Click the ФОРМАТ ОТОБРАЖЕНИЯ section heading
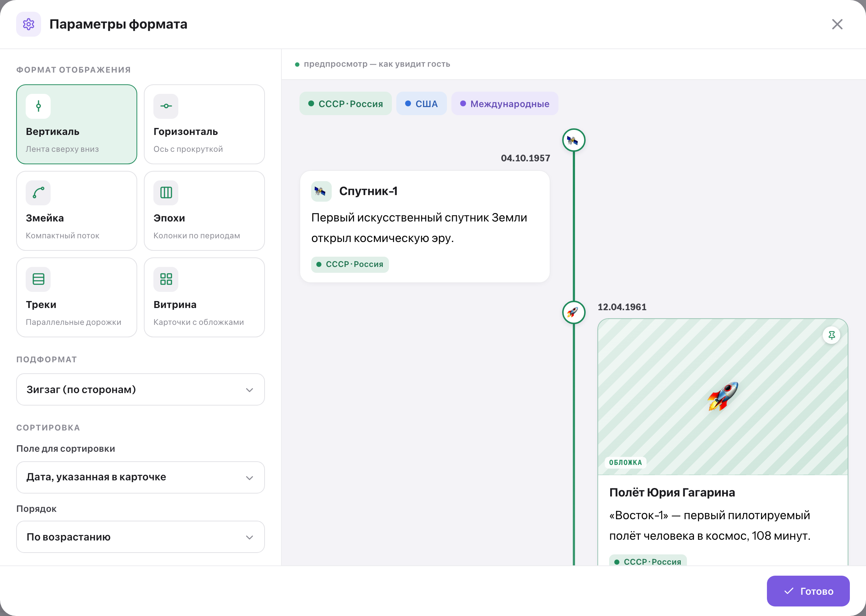This screenshot has width=866, height=616. (x=74, y=70)
